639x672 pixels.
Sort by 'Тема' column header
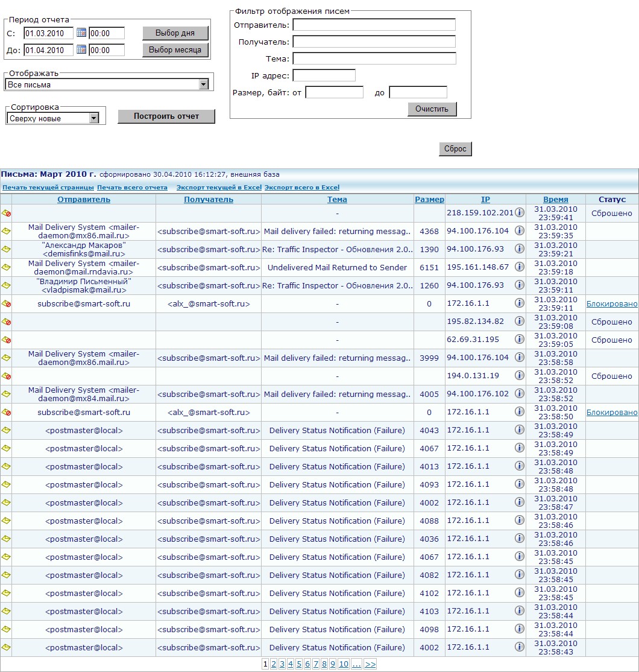click(x=337, y=199)
